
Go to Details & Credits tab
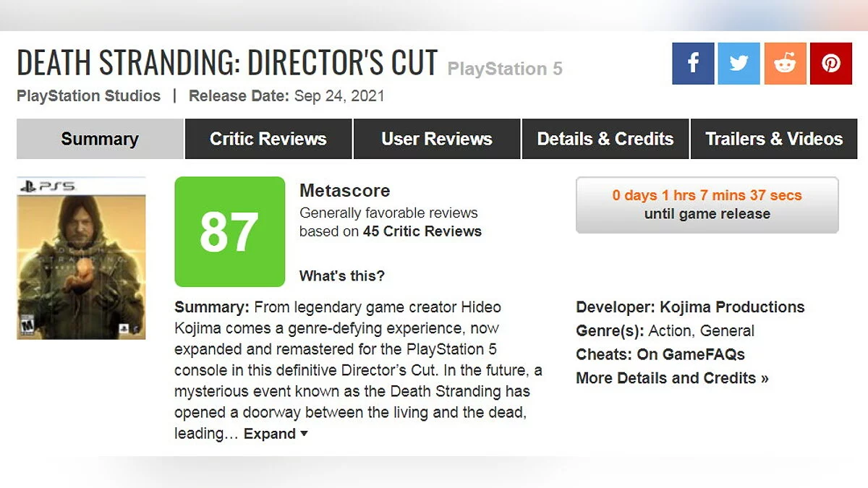605,139
